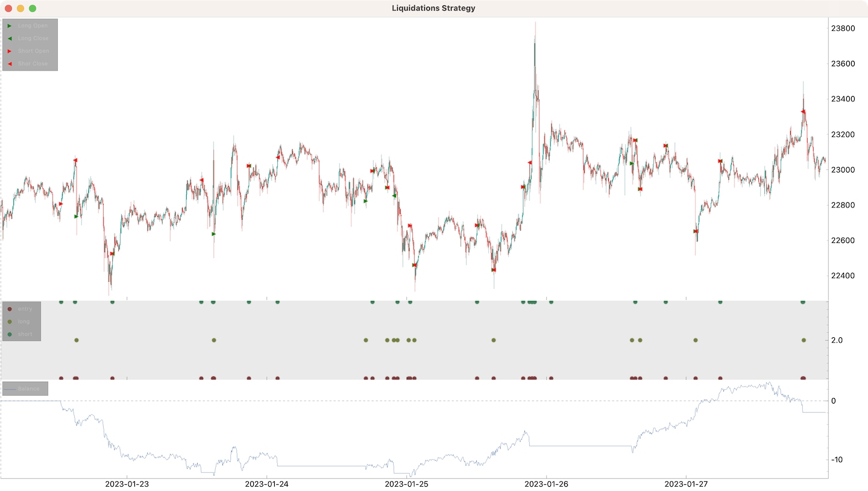Viewport: 868px width, 491px height.
Task: Click the 2023-01-24 date label
Action: point(267,484)
